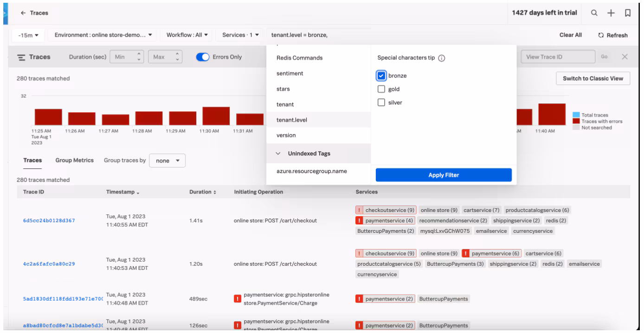Click the back arrow next to Traces
This screenshot has height=333, width=644.
23,13
